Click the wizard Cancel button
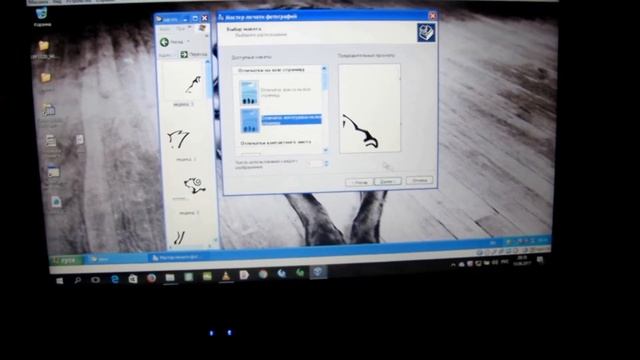Screen dimensions: 640x360 pyautogui.click(x=419, y=180)
